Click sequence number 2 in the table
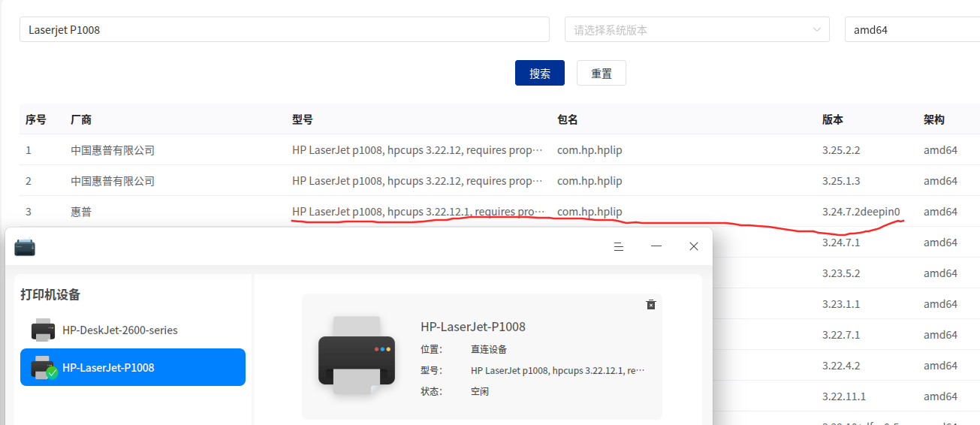Viewport: 980px width, 425px height. [x=29, y=181]
